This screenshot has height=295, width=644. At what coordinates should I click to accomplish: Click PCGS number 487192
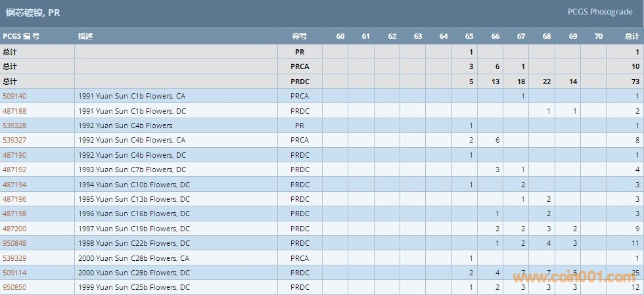[x=14, y=170]
